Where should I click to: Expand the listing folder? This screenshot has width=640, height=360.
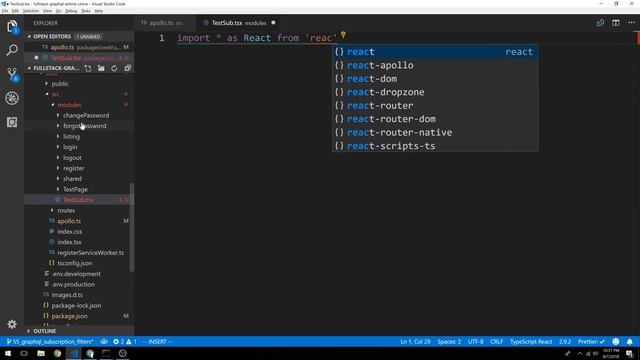tap(71, 137)
